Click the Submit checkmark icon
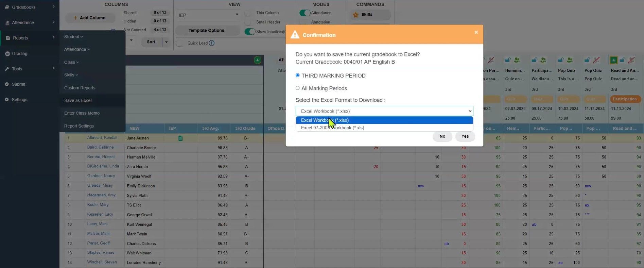The height and width of the screenshot is (268, 644). 7,84
